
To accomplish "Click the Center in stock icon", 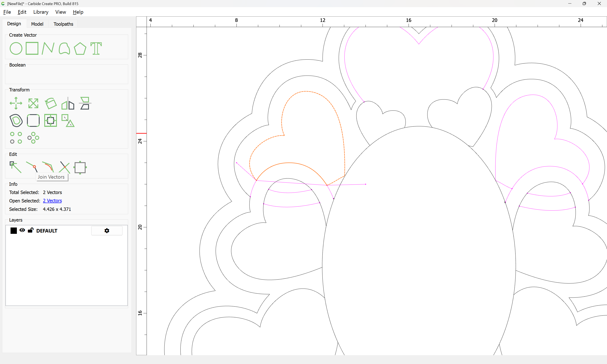I will pyautogui.click(x=51, y=120).
